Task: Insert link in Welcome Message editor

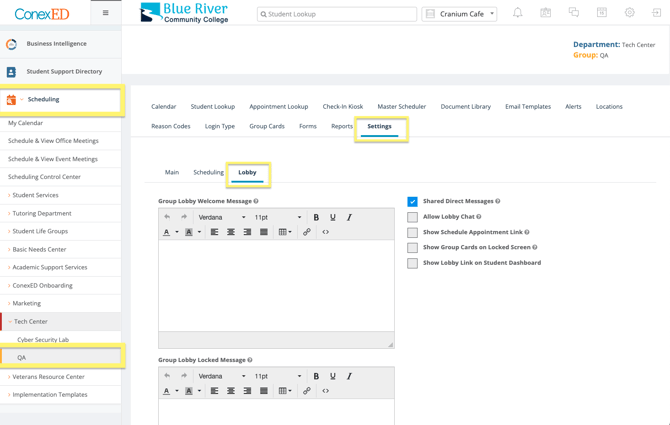Action: click(x=307, y=232)
